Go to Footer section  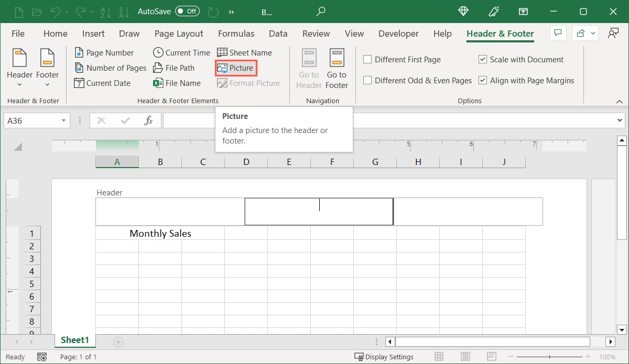[x=337, y=69]
